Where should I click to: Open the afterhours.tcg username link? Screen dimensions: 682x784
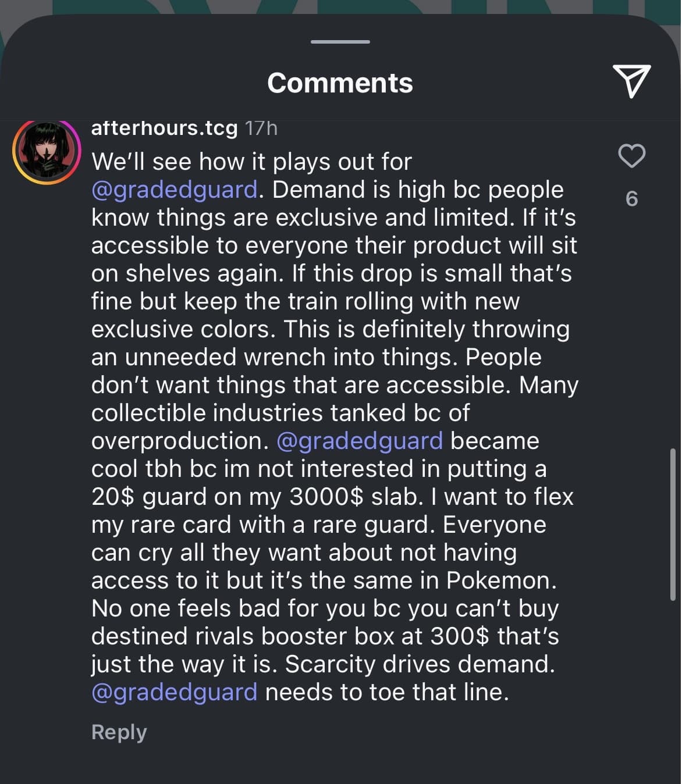[164, 128]
